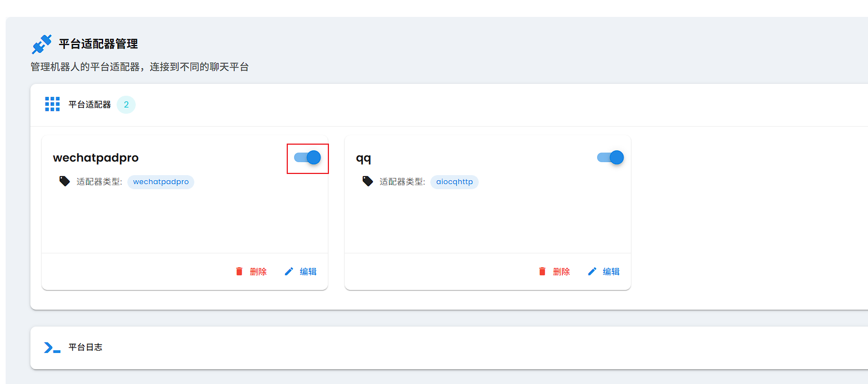Screen dimensions: 868x384
Task: Click the tag icon on qq card
Action: 368,181
